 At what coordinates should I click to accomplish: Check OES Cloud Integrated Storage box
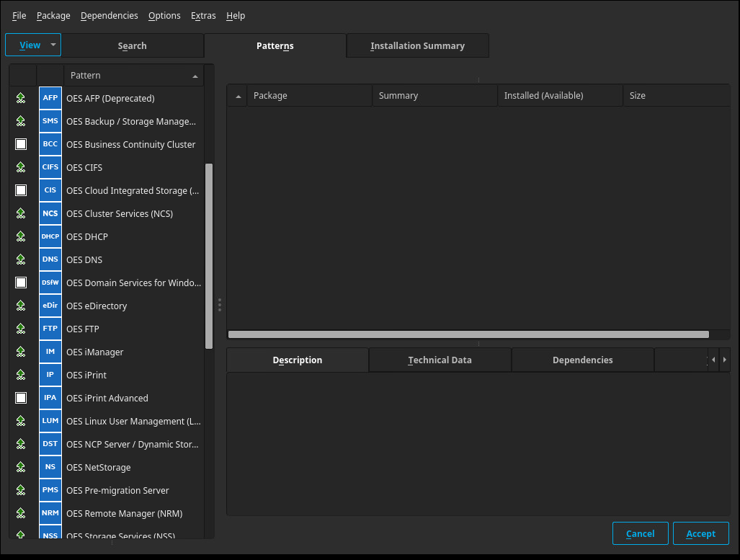coord(21,190)
